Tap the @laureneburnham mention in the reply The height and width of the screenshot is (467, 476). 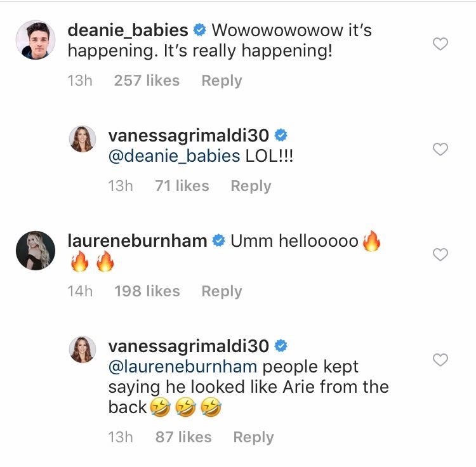click(x=183, y=367)
